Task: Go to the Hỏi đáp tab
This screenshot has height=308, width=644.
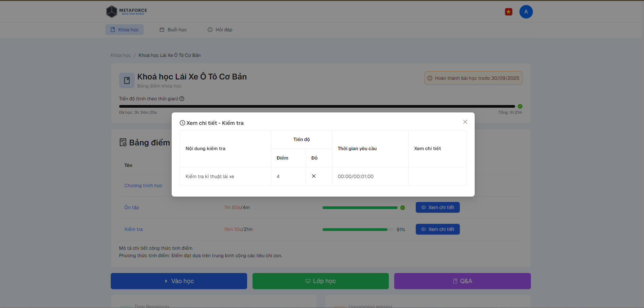Action: tap(220, 30)
